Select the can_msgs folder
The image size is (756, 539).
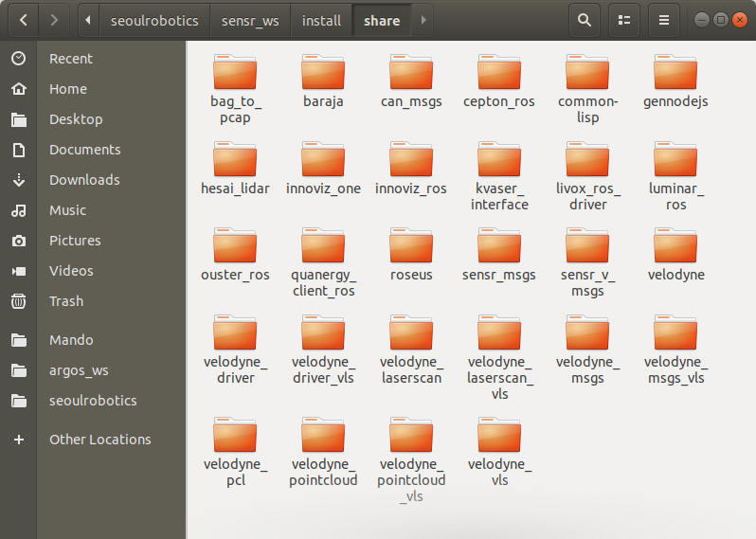coord(411,81)
